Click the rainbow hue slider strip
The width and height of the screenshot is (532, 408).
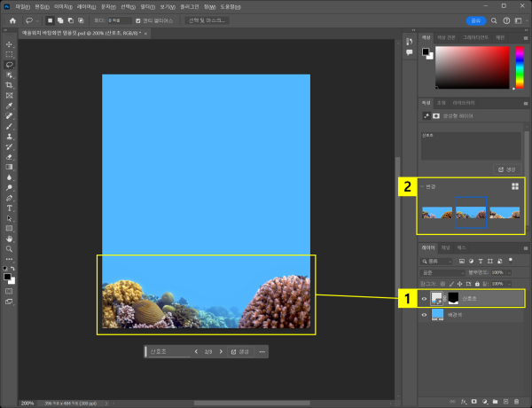point(519,68)
